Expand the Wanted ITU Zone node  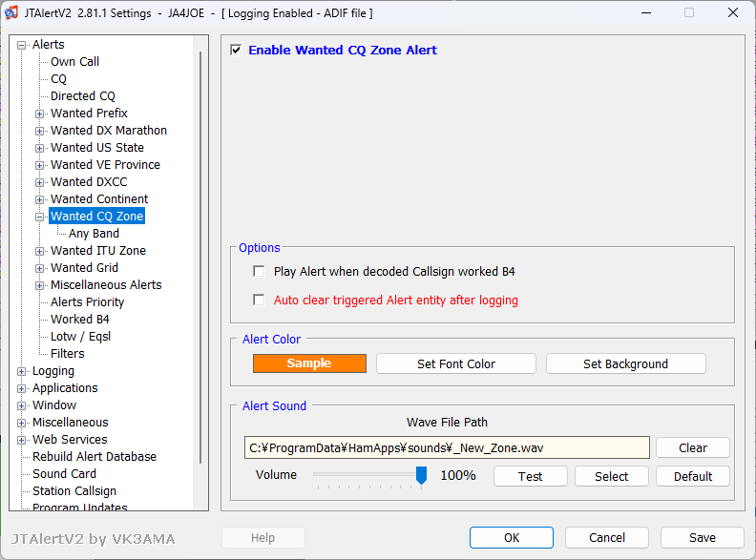(x=39, y=251)
